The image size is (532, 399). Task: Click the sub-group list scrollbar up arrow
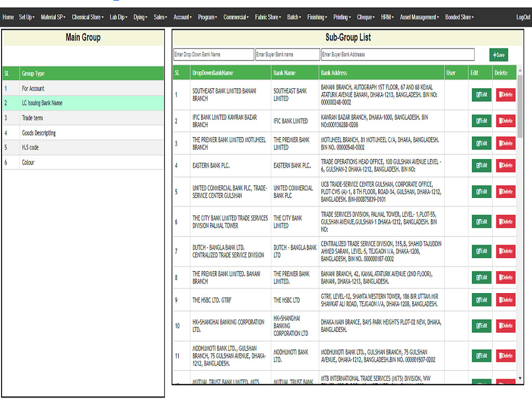pyautogui.click(x=520, y=70)
